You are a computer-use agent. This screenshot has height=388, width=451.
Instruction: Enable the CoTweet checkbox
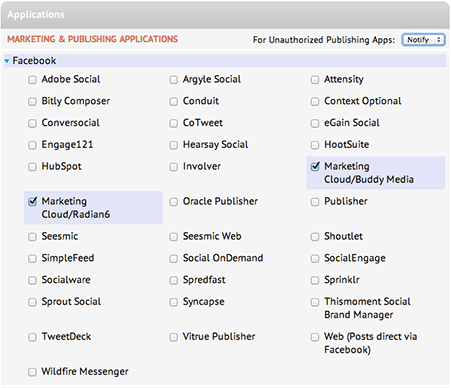pos(174,123)
